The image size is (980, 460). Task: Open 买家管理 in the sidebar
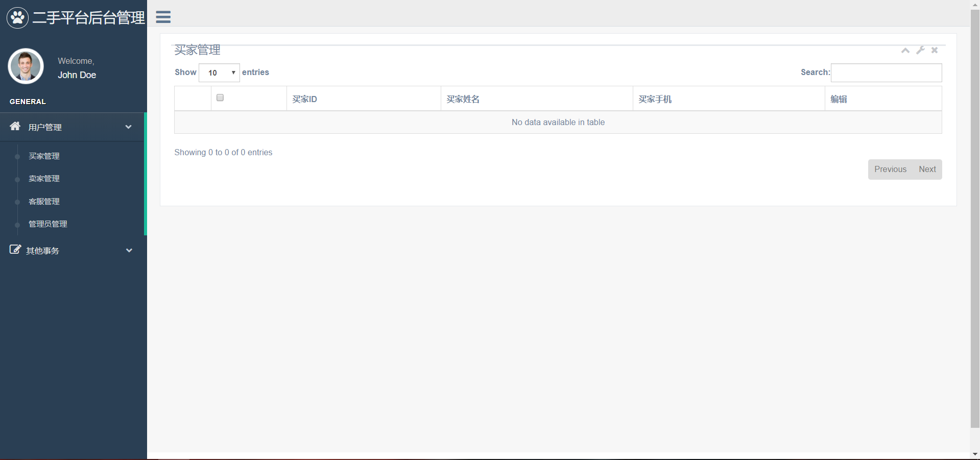point(44,156)
